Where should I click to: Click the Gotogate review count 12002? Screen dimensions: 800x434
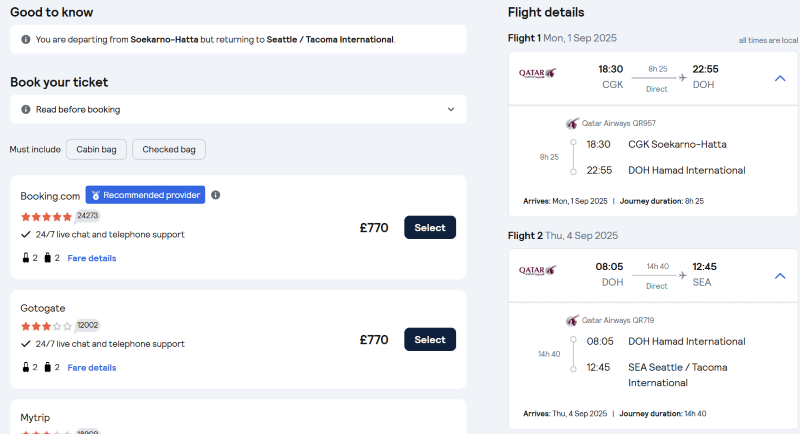point(88,325)
